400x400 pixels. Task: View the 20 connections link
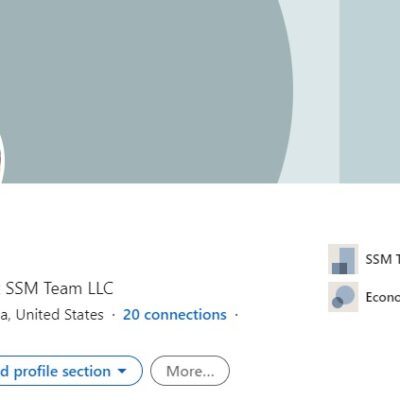pyautogui.click(x=175, y=315)
